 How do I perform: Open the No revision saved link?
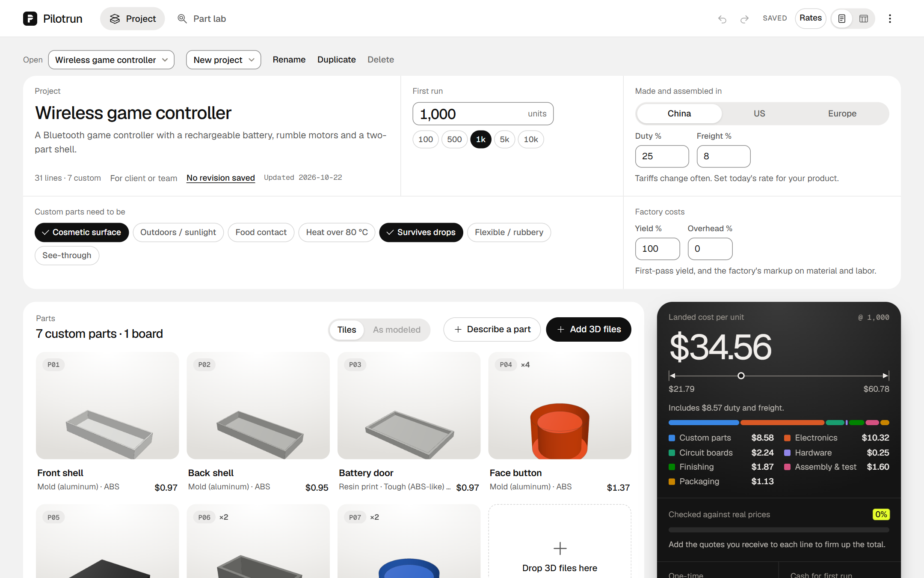point(221,178)
